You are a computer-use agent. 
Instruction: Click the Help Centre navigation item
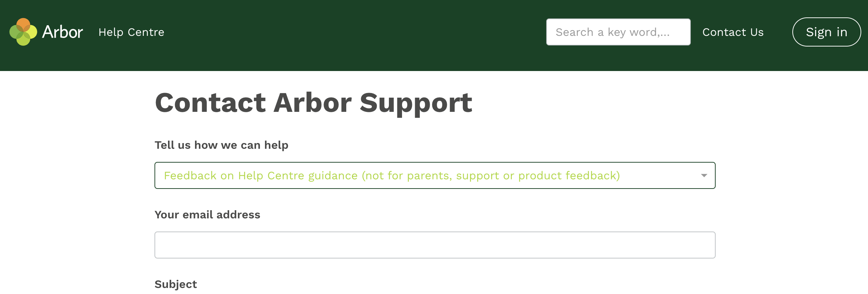[x=131, y=32]
